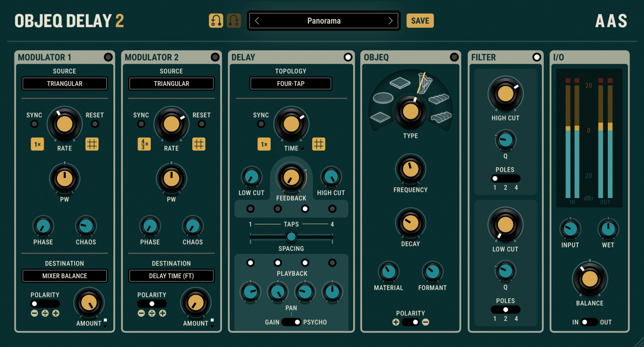Open the Triangular source selector in Modulator 1
The height and width of the screenshot is (347, 644).
(65, 83)
